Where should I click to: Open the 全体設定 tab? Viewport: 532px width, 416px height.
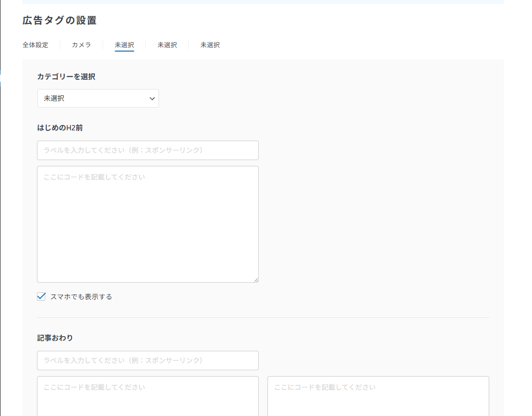tap(35, 45)
